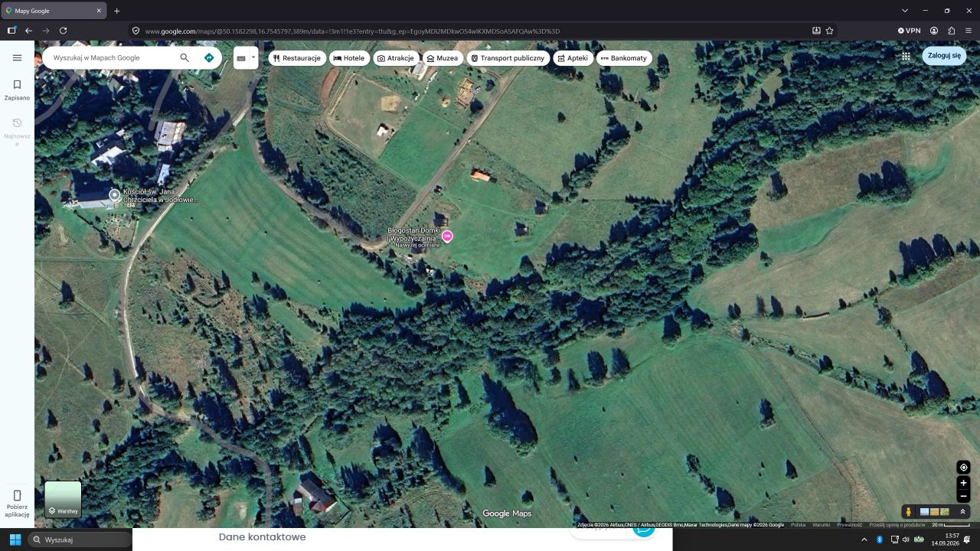Click the magnifier search icon
The width and height of the screenshot is (980, 551).
tap(185, 57)
